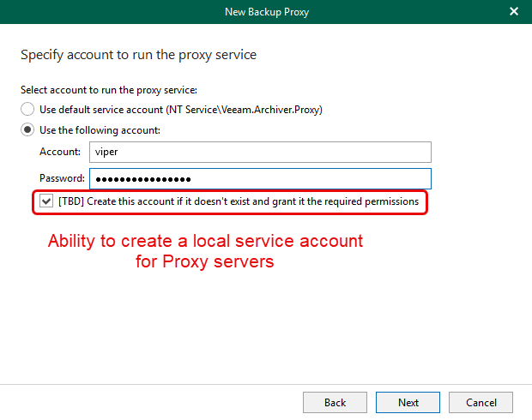
Task: Click the "New Backup Proxy" title bar text
Action: point(265,11)
